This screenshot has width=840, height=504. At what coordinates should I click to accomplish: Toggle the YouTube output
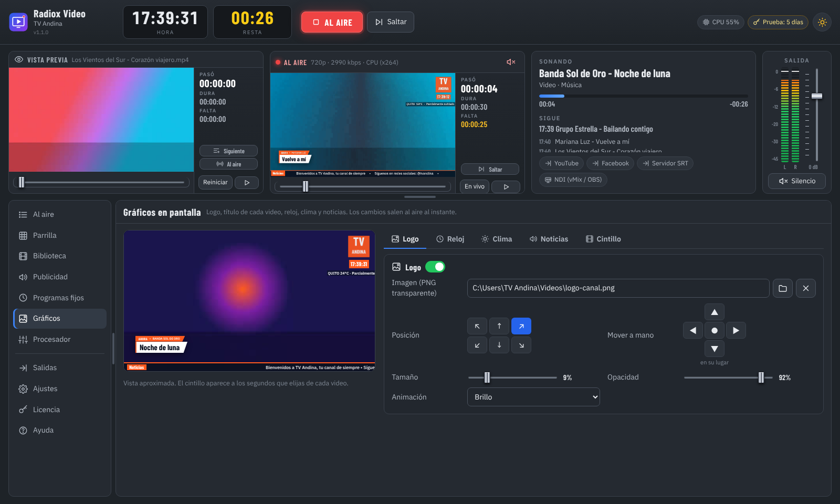point(561,163)
